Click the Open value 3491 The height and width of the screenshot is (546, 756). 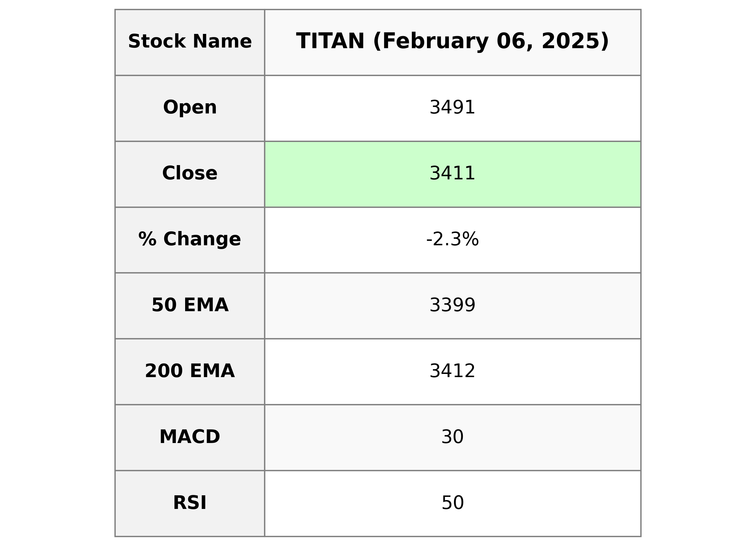tap(452, 108)
